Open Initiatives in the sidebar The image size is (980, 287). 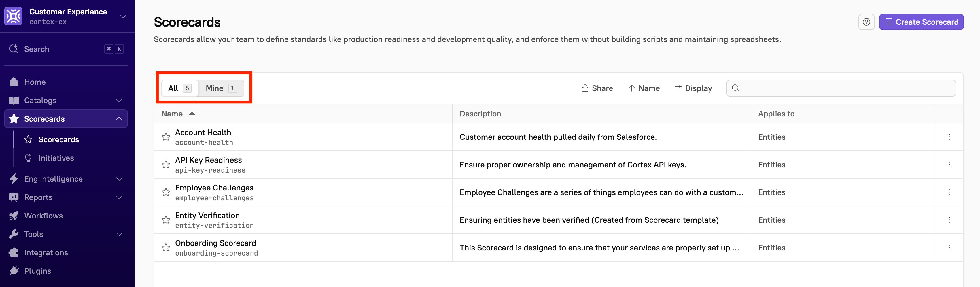[x=56, y=158]
